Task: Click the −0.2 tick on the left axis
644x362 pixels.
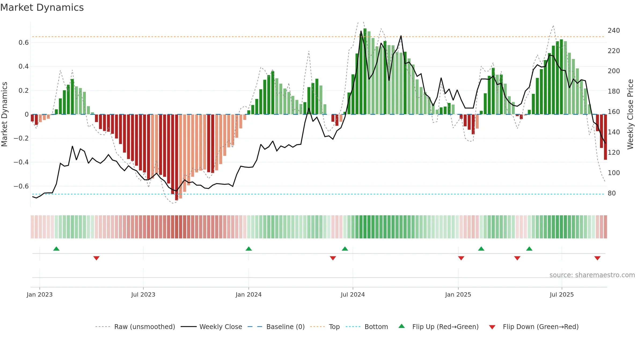Action: point(21,138)
